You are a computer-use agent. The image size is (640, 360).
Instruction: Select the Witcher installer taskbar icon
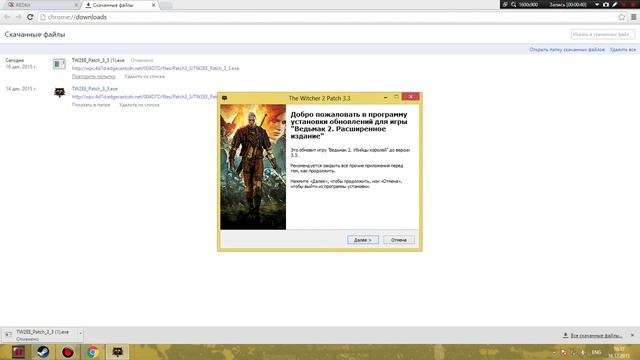(x=118, y=352)
